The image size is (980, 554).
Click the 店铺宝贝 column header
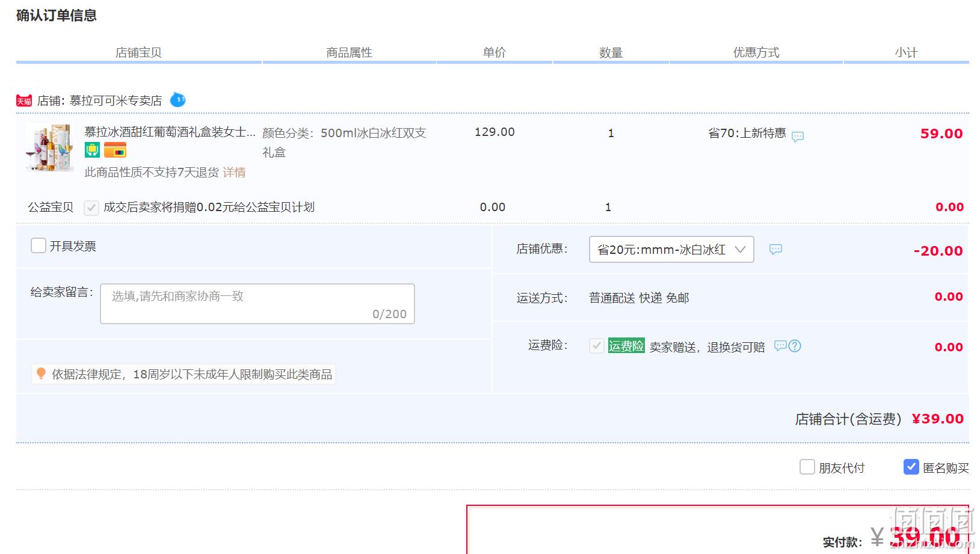(x=138, y=52)
